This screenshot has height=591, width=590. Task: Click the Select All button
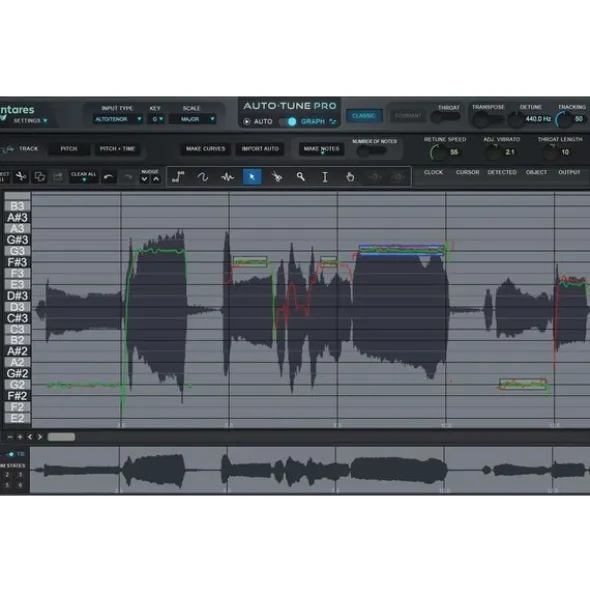(5, 177)
